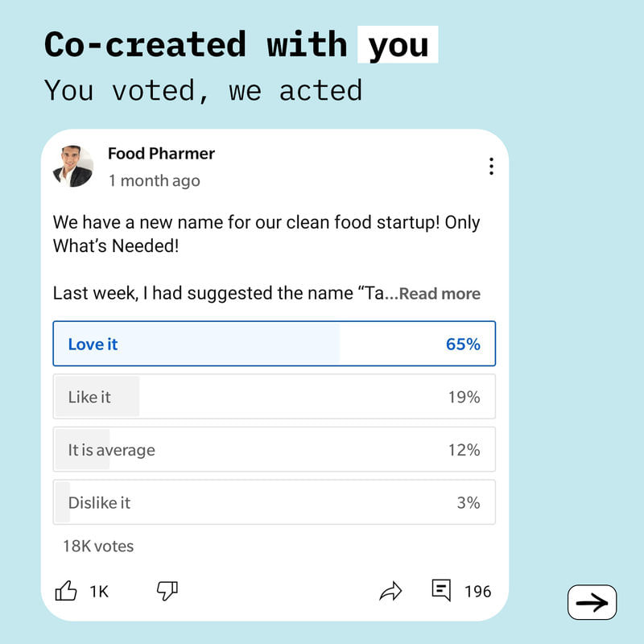Click the 1K likes count
The height and width of the screenshot is (644, 644).
tap(99, 592)
